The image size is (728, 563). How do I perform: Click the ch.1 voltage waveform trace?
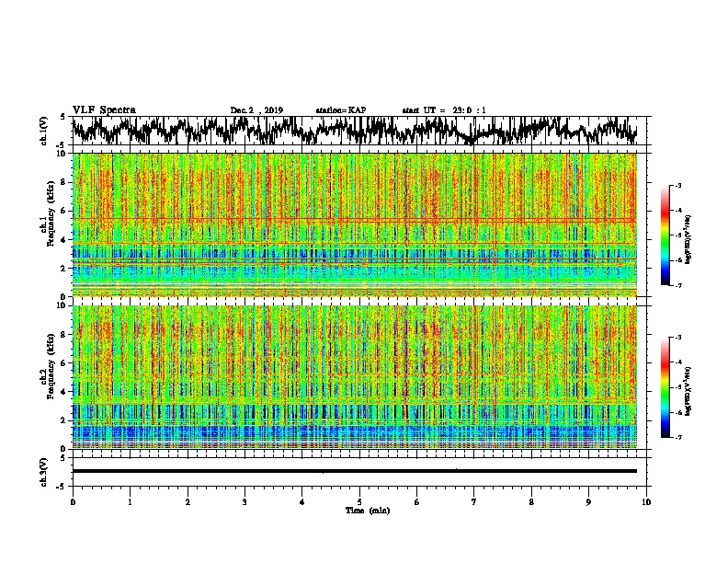(354, 131)
